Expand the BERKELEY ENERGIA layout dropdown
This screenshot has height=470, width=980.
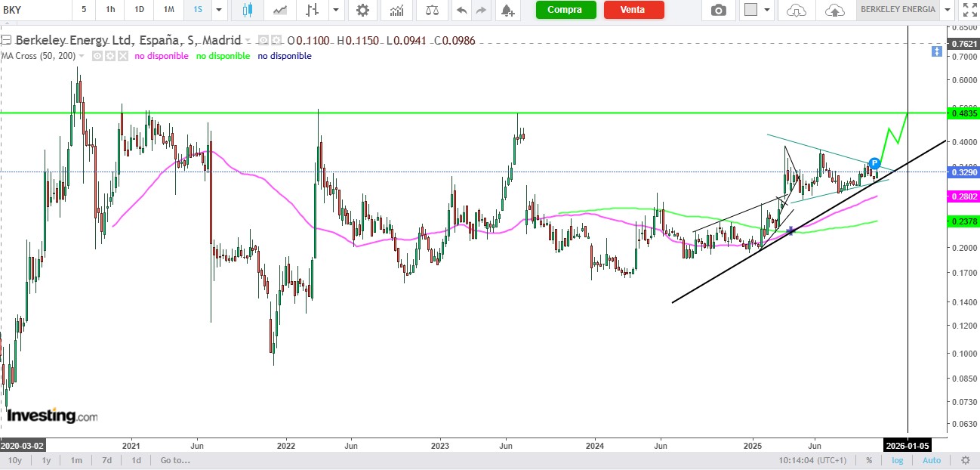point(948,10)
